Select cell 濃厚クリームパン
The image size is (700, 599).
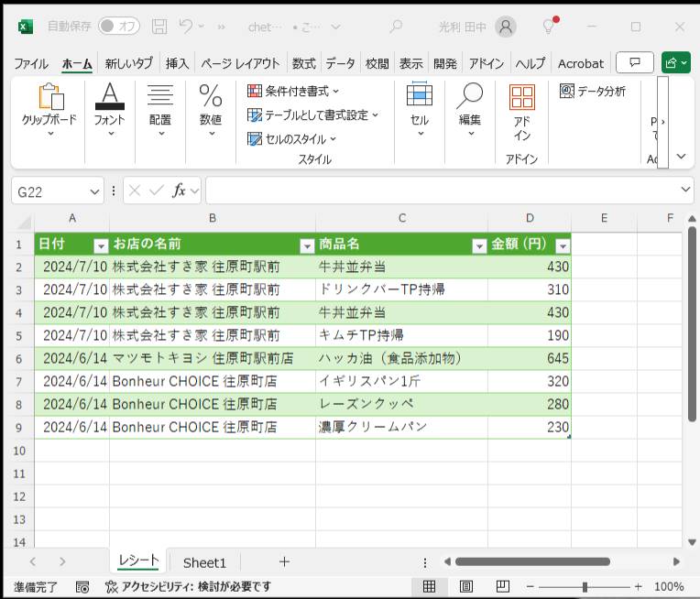tap(402, 427)
